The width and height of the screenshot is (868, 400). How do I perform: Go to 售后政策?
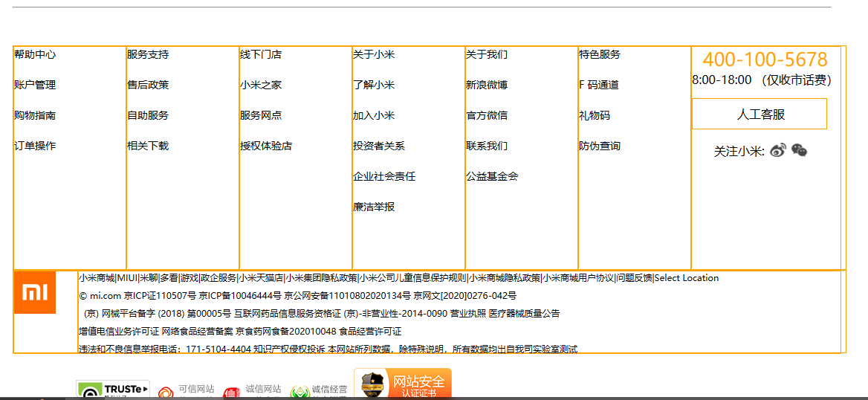coord(148,86)
